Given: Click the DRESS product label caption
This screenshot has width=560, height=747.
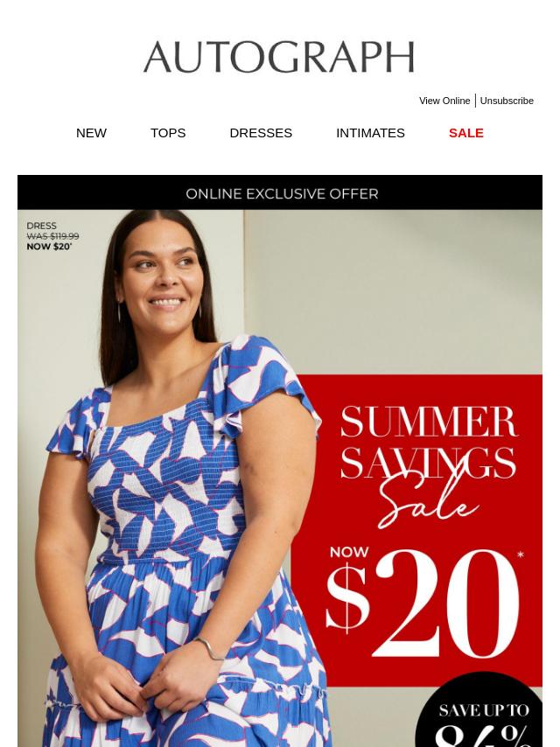Looking at the screenshot, I should [x=41, y=226].
